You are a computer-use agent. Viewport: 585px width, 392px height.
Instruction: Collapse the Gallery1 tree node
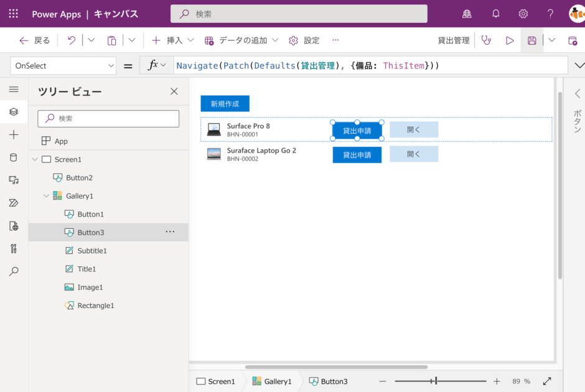(x=45, y=195)
